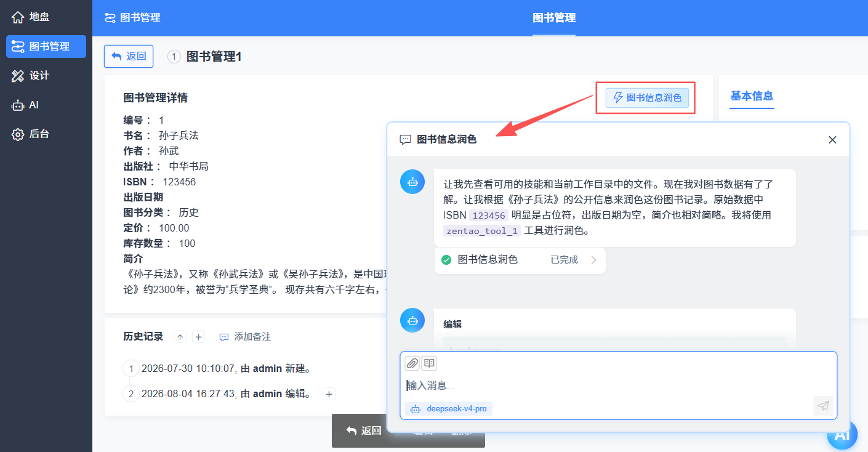Click the 123456 code chip in chat message
This screenshot has width=868, height=452.
[489, 216]
